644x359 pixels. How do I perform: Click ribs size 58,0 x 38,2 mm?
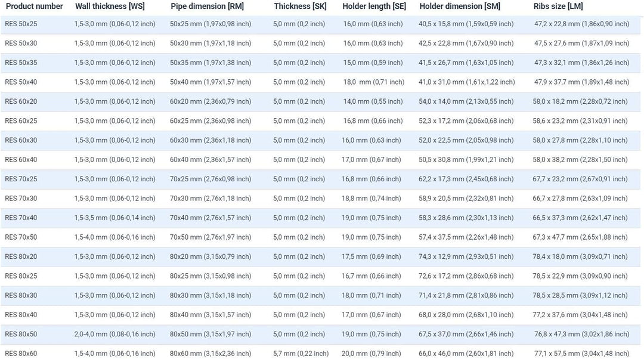point(580,159)
